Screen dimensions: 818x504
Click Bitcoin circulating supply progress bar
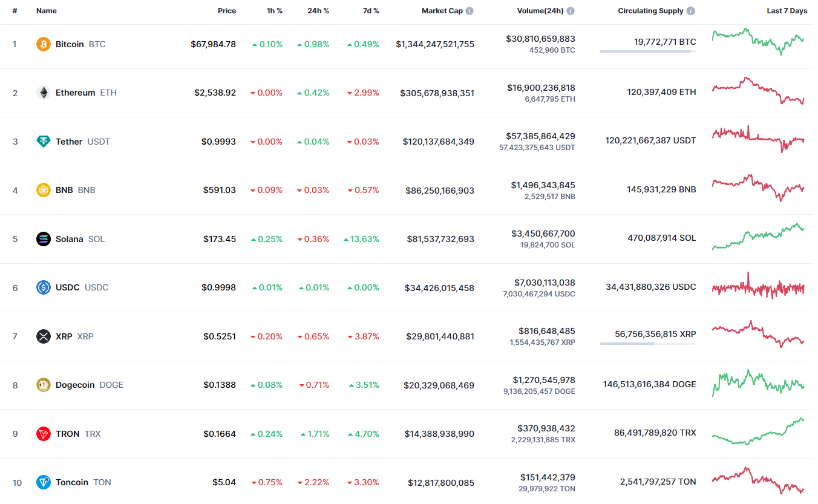(647, 51)
